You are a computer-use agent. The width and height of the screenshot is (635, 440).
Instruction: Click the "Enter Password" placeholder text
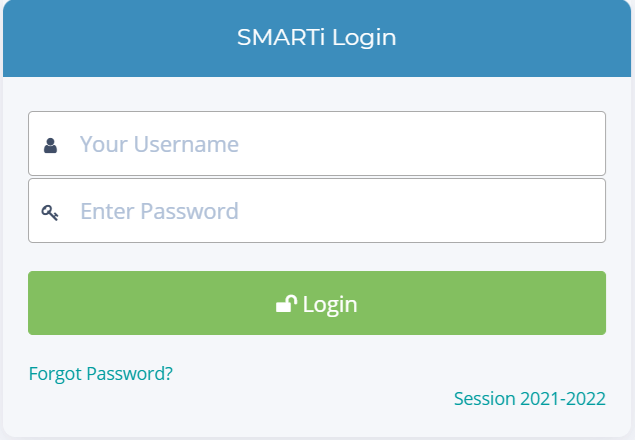159,211
